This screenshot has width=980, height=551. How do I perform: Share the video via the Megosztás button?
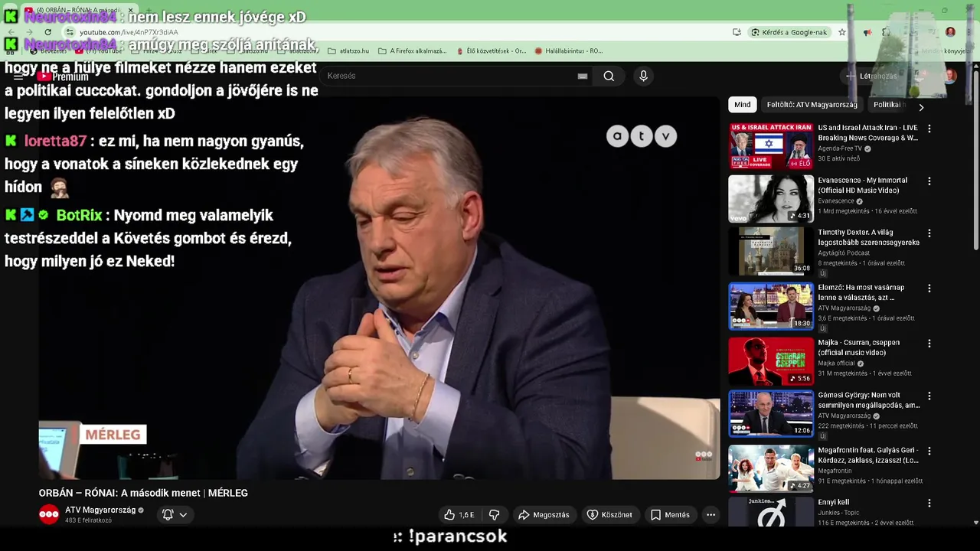(544, 515)
